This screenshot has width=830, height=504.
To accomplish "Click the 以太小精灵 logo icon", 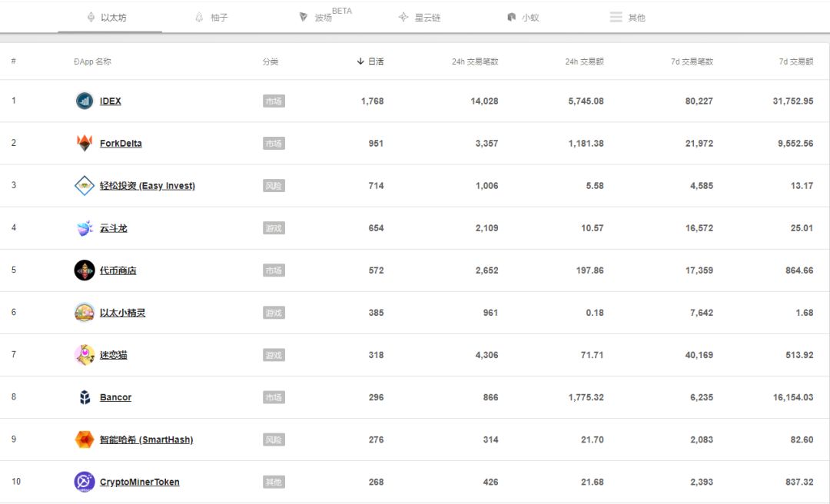I will point(85,313).
